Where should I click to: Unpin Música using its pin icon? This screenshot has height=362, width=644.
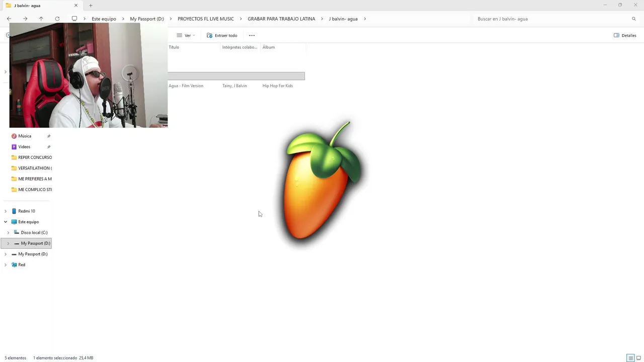pyautogui.click(x=49, y=136)
